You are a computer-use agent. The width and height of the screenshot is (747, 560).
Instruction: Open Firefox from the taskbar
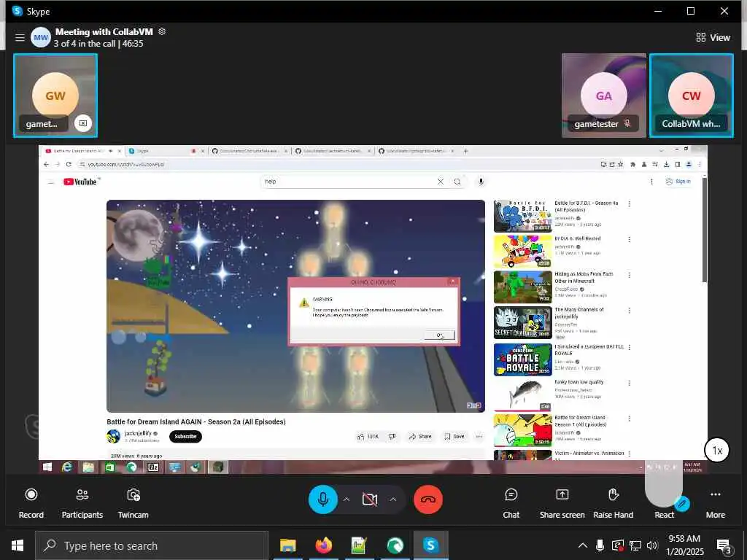pos(323,545)
